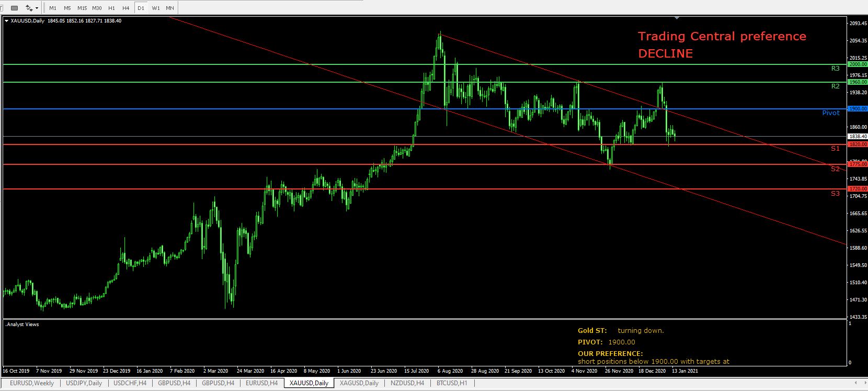Select the 1775.00 red price tag
This screenshot has height=391, width=868.
click(858, 164)
